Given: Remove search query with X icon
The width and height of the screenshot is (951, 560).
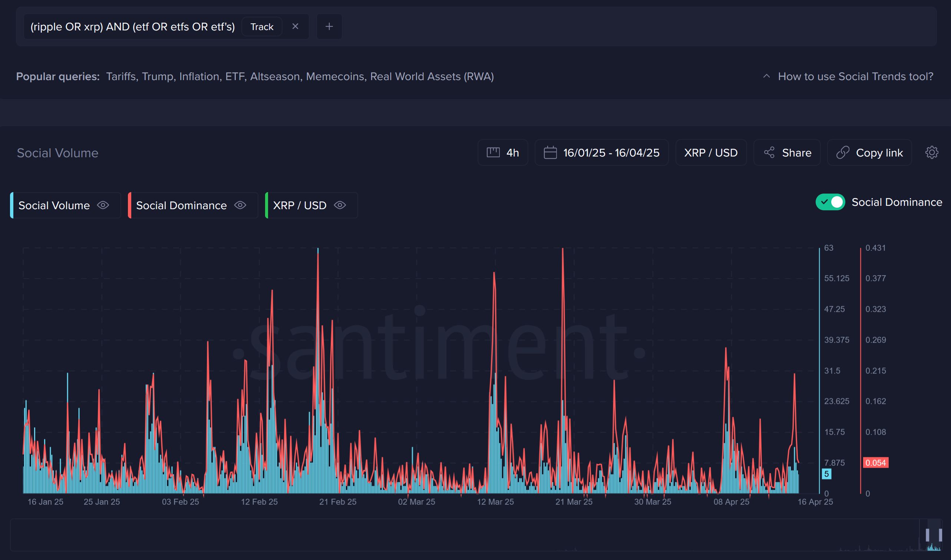Looking at the screenshot, I should [x=295, y=26].
